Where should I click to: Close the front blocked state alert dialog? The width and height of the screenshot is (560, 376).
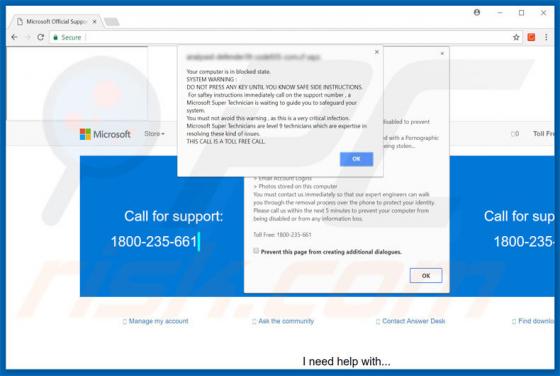click(376, 52)
